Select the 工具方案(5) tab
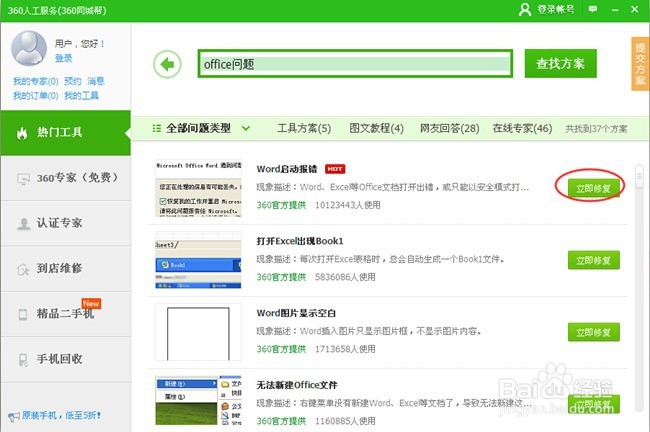Viewport: 650px width, 432px height. [304, 129]
